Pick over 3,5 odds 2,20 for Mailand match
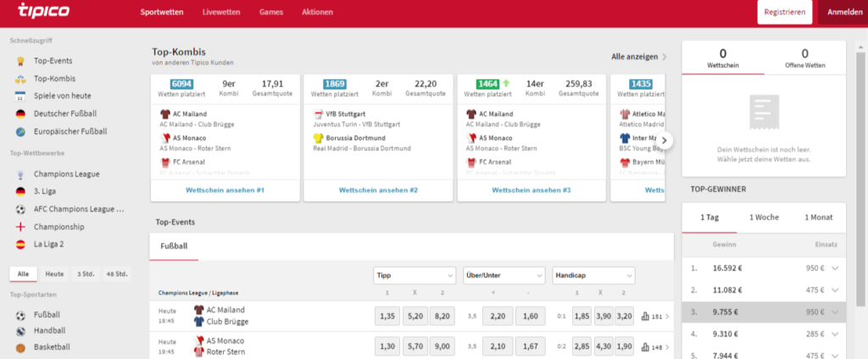 (x=498, y=316)
